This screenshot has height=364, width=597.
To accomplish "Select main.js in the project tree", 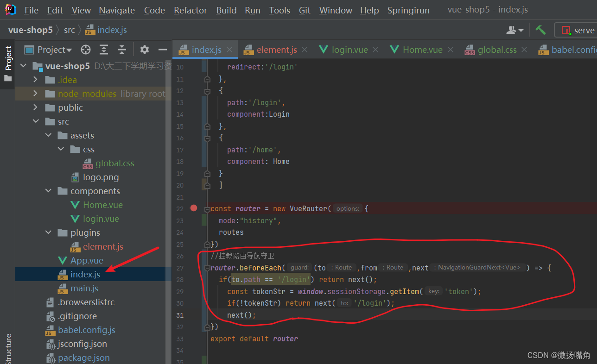I will click(x=84, y=288).
